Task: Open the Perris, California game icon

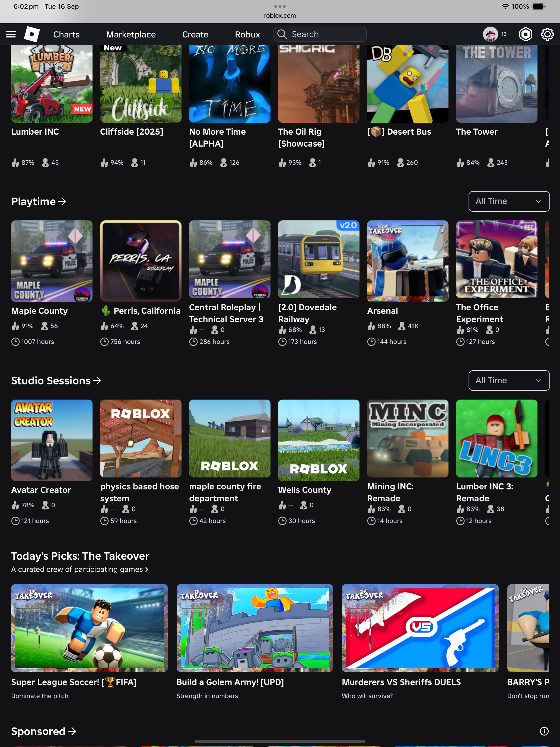Action: coord(141,261)
